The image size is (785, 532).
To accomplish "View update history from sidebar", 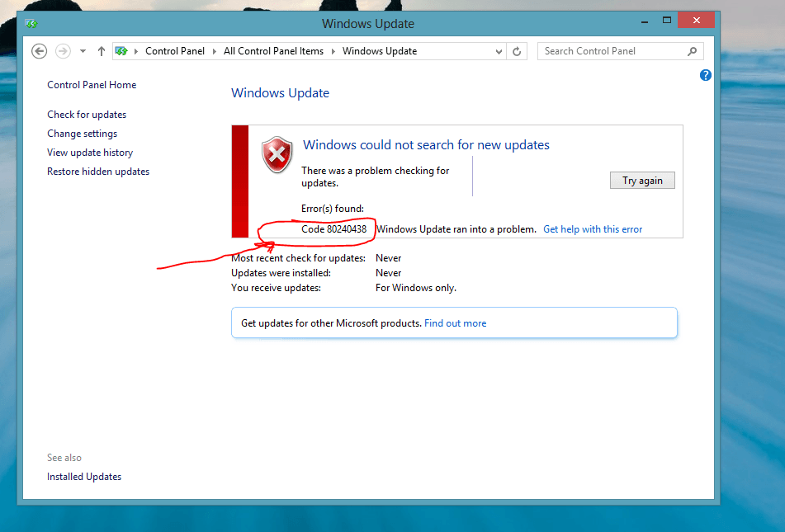I will (89, 152).
